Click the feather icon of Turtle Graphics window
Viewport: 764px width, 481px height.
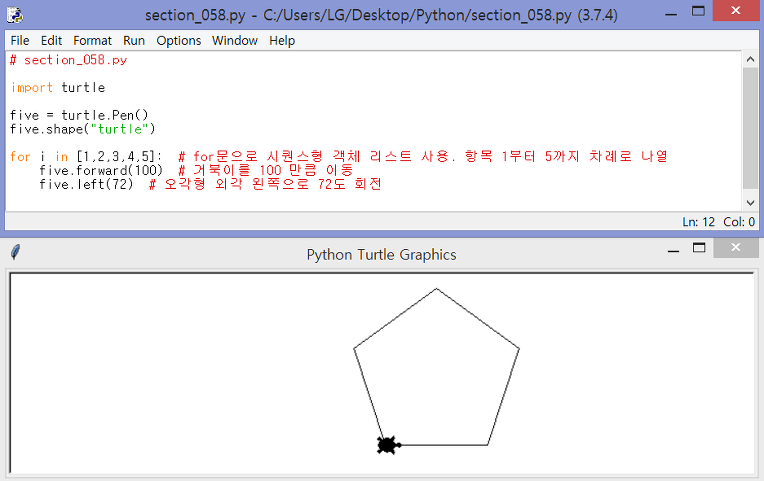tap(15, 252)
